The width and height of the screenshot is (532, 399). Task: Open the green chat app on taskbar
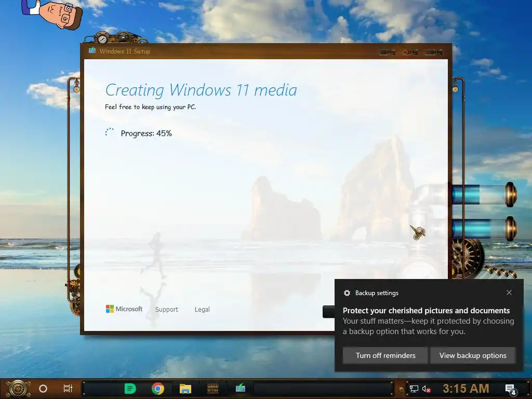click(x=130, y=389)
